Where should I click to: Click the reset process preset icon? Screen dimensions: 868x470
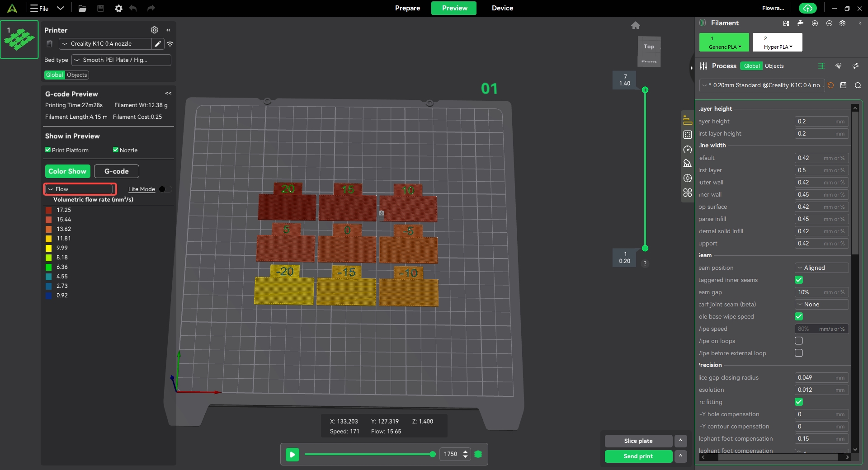tap(830, 85)
